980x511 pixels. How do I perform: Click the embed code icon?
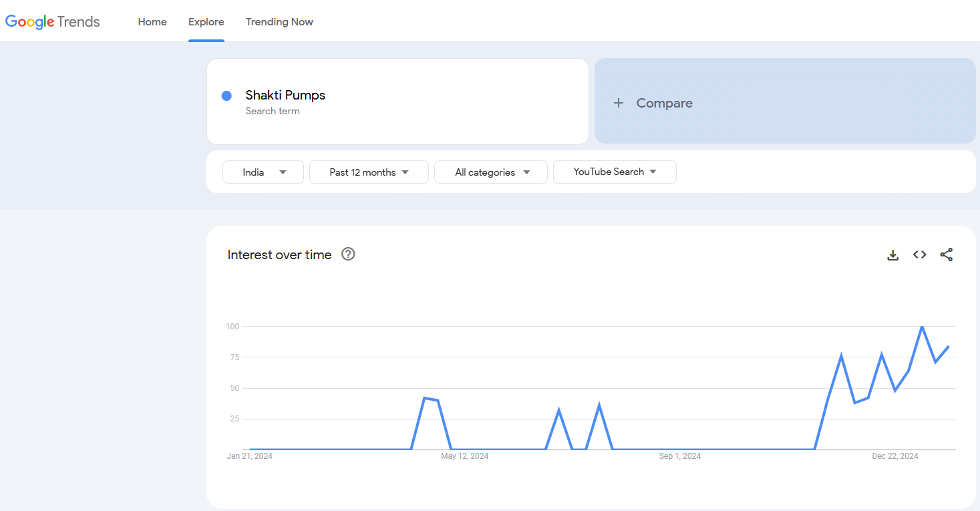(x=920, y=254)
